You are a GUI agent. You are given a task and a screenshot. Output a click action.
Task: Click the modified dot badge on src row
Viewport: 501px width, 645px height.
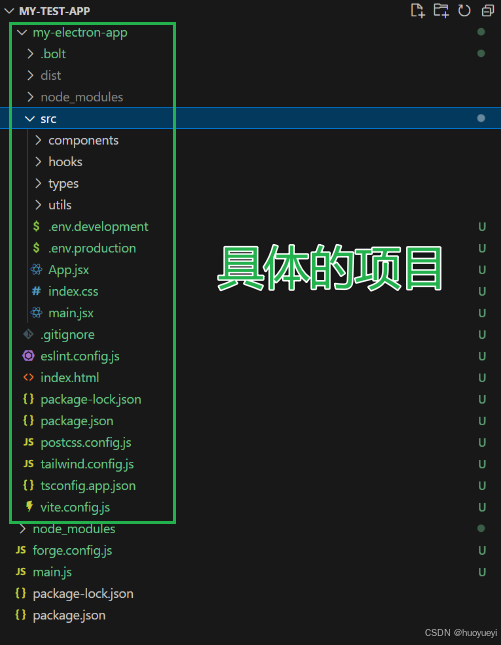pos(481,118)
